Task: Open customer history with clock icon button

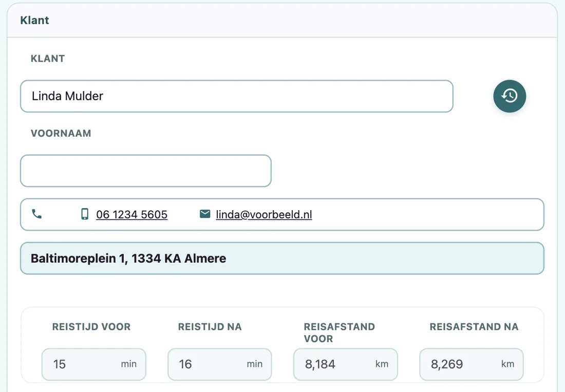Action: point(510,96)
